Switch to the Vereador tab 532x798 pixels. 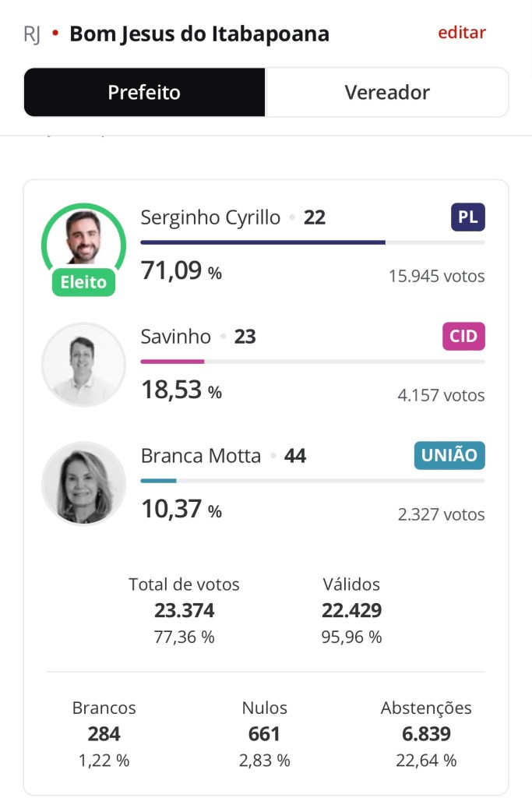[x=387, y=93]
